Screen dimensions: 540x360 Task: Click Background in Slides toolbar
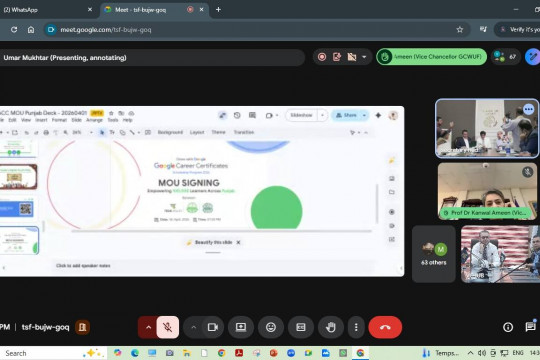[x=170, y=132]
